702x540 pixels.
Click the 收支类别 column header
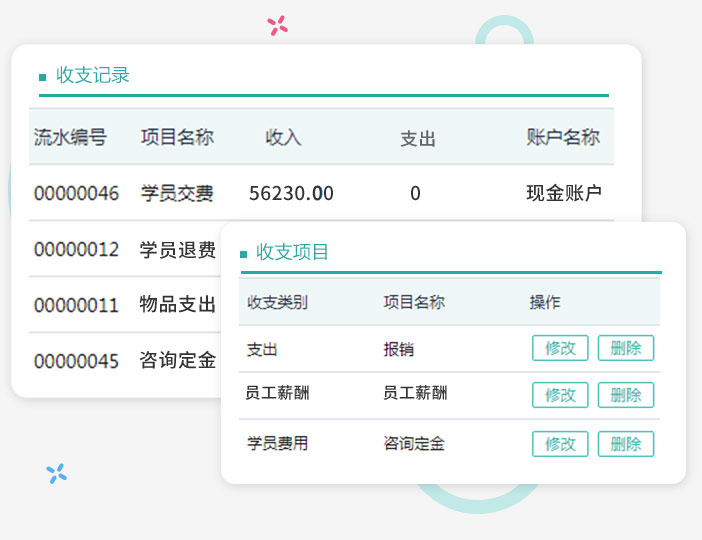tap(278, 302)
